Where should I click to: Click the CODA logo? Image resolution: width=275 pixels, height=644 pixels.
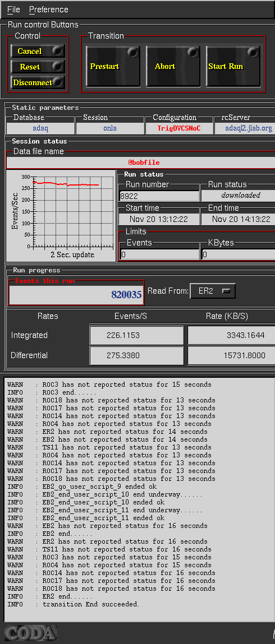(x=30, y=633)
